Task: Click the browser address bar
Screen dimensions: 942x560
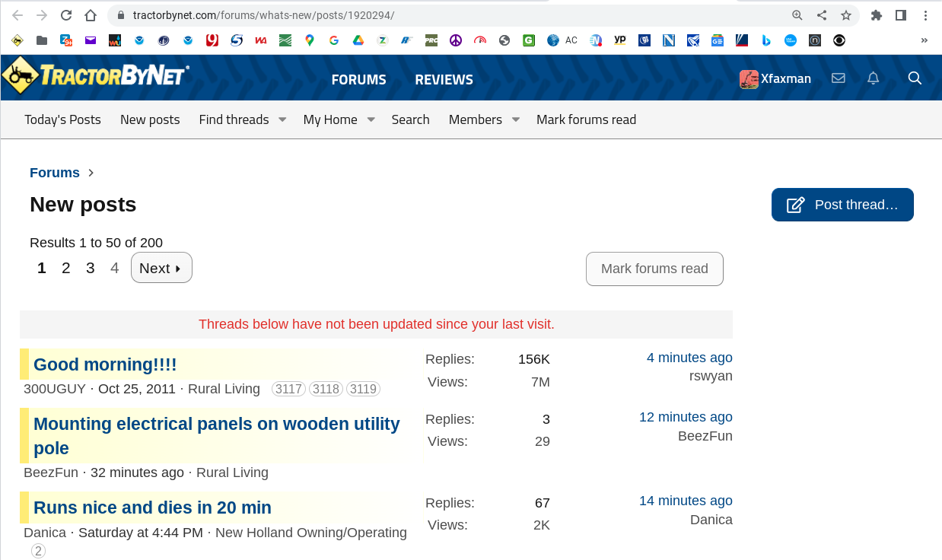Action: point(457,15)
